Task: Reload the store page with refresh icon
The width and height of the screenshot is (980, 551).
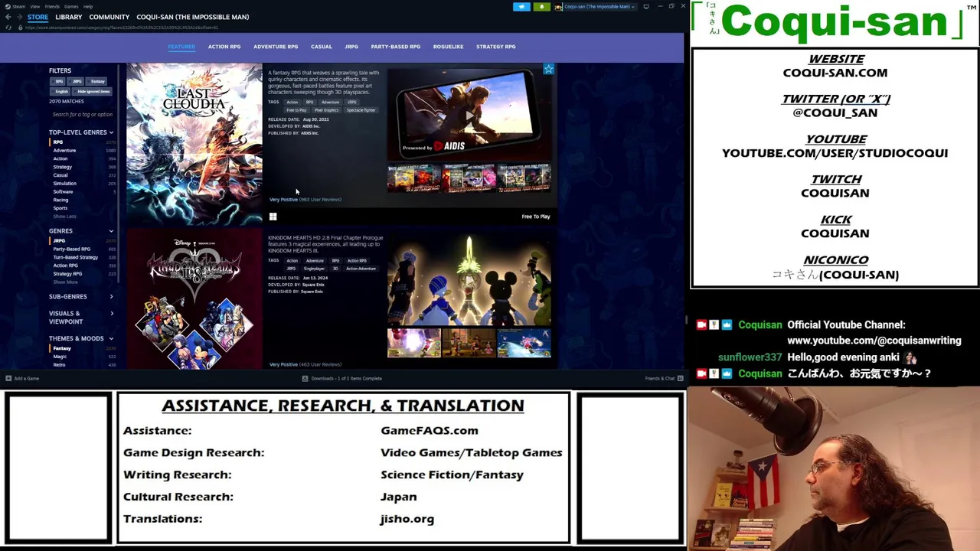Action: pyautogui.click(x=8, y=28)
